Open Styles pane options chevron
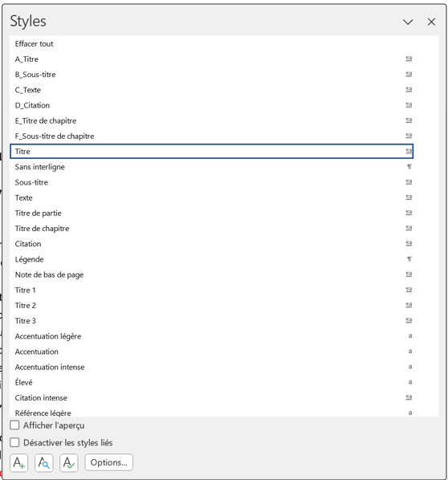448x480 pixels. click(408, 22)
